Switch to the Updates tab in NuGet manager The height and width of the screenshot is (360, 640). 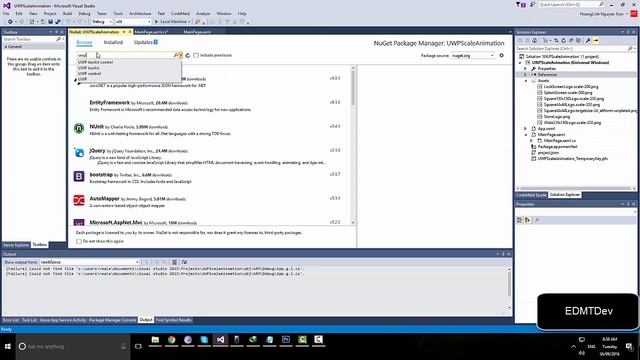coord(146,42)
